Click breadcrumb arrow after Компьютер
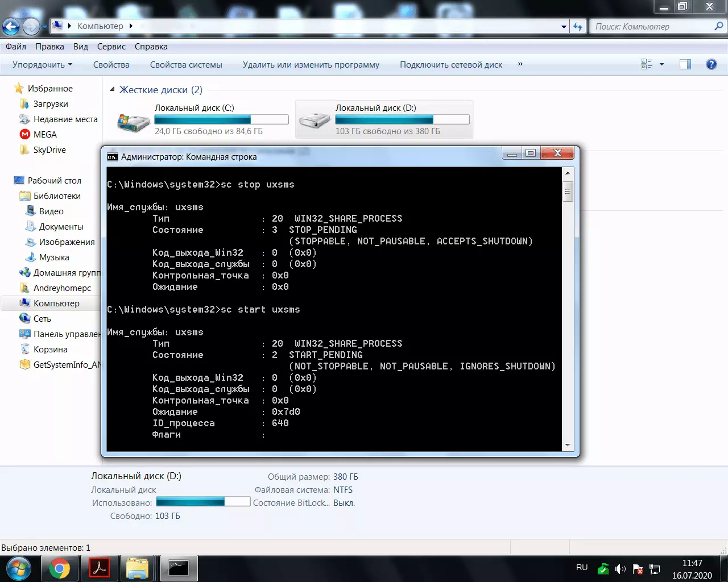 pyautogui.click(x=131, y=26)
